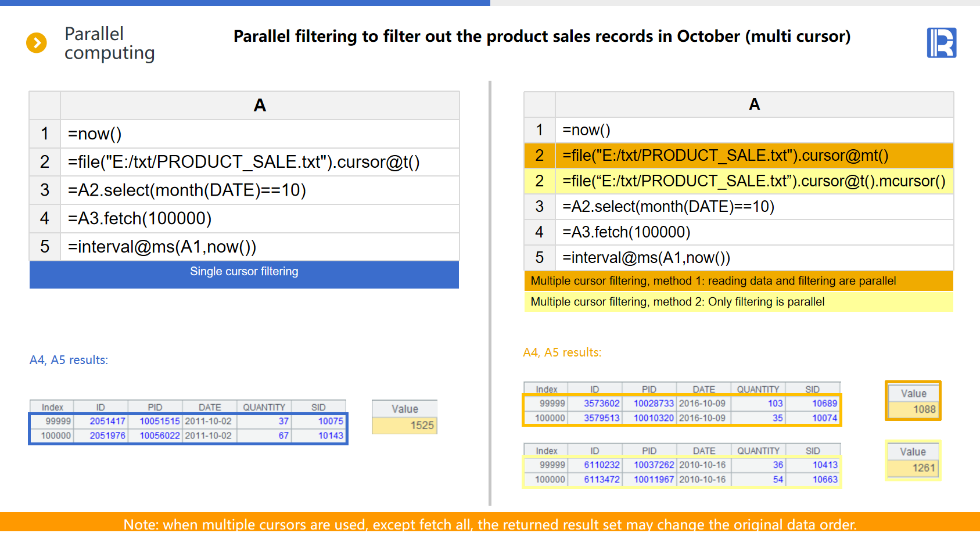Viewport: 980px width, 551px height.
Task: Select the yellow mcursor() formula row
Action: pos(753,181)
